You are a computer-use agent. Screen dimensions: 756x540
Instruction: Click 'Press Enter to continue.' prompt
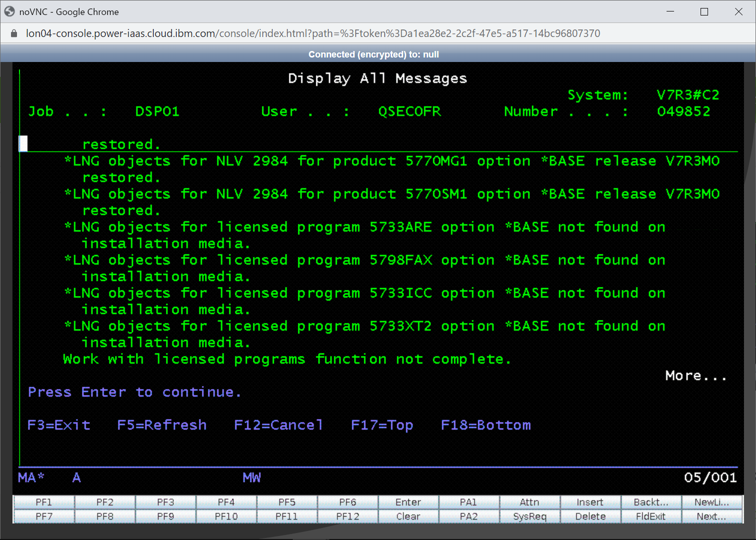tap(135, 392)
